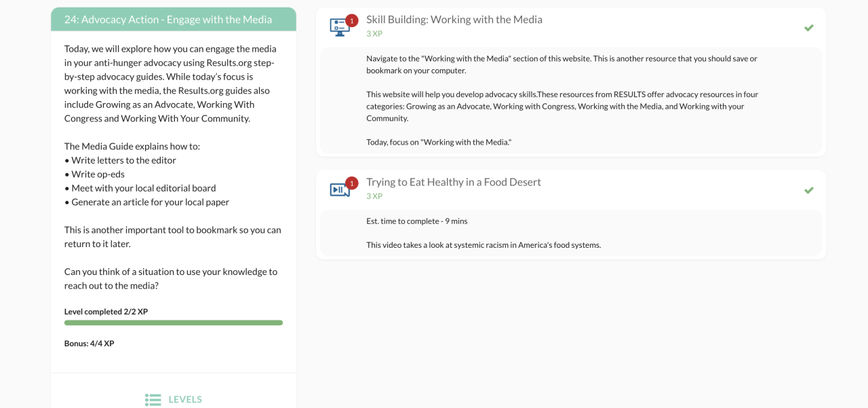Click the 3 XP label under Food Desert
The height and width of the screenshot is (408, 868).
click(x=374, y=196)
